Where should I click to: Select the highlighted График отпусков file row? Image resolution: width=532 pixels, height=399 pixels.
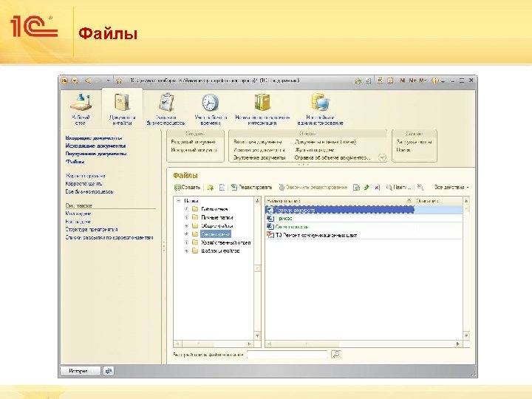tap(364, 210)
